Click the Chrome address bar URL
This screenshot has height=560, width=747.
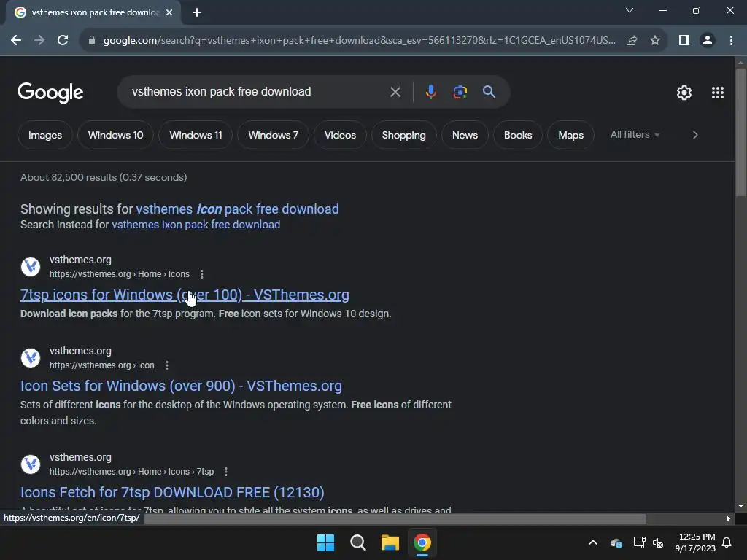[359, 41]
